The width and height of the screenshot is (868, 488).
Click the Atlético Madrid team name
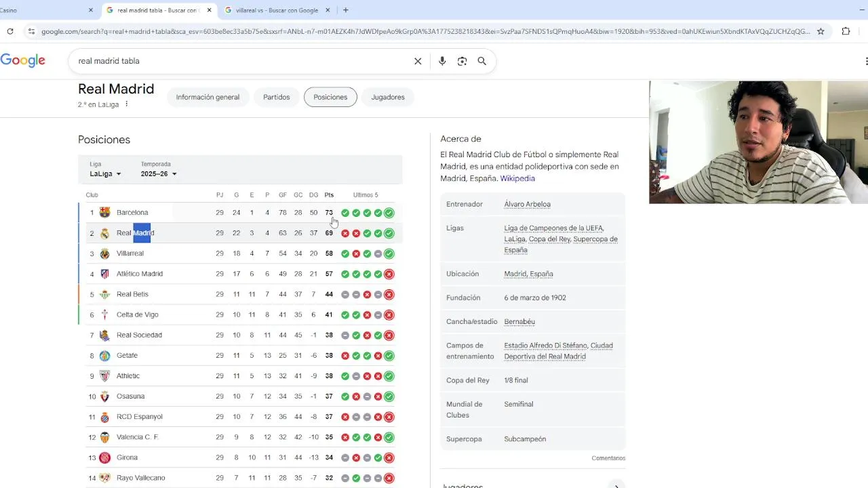[x=140, y=274]
